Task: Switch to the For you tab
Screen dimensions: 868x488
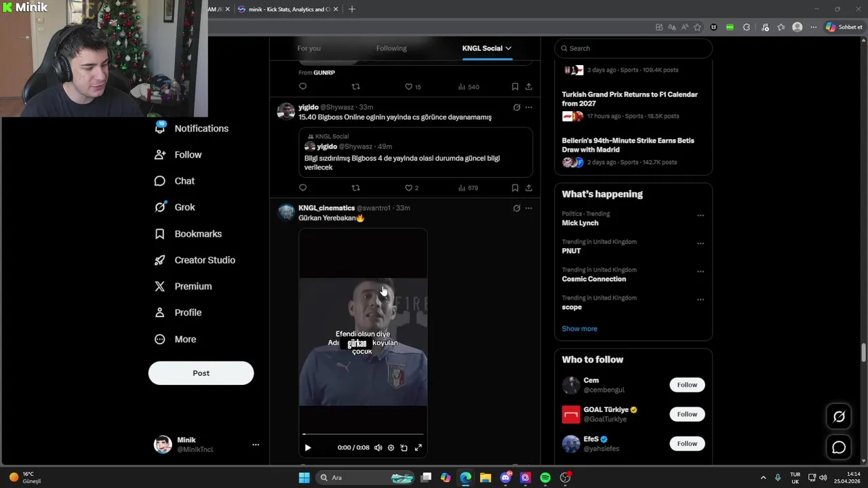Action: point(309,48)
